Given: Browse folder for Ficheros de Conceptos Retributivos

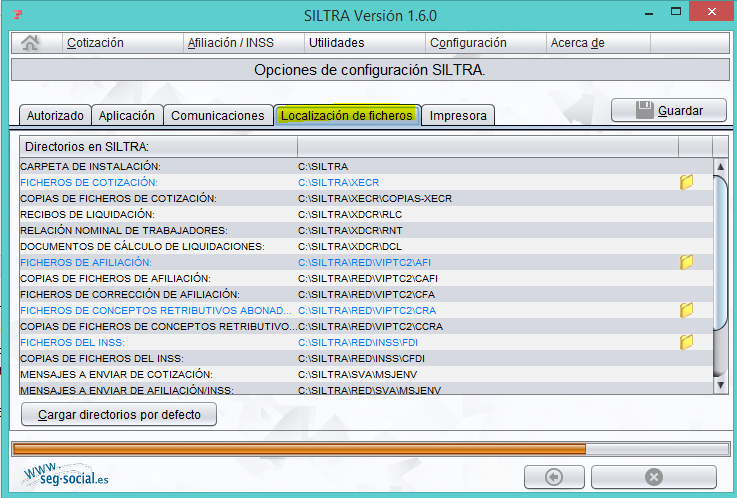Looking at the screenshot, I should tap(686, 310).
